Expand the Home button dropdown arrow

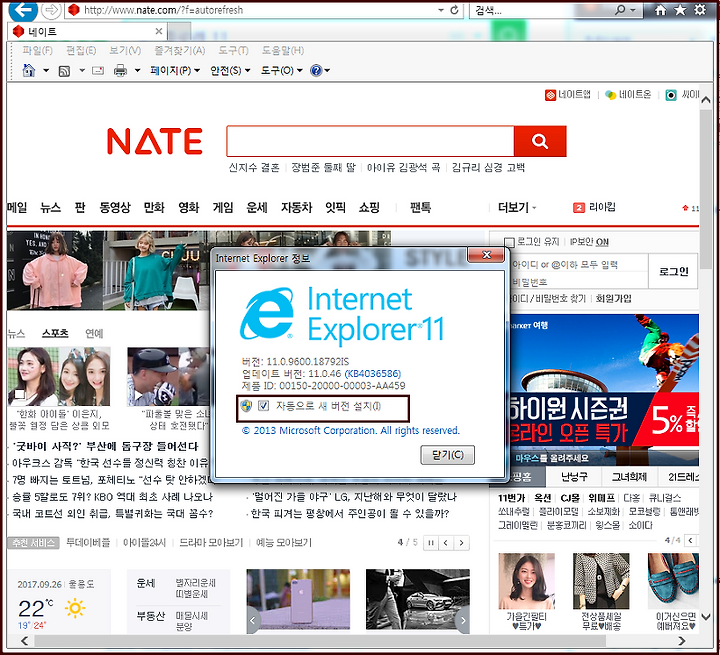point(46,71)
